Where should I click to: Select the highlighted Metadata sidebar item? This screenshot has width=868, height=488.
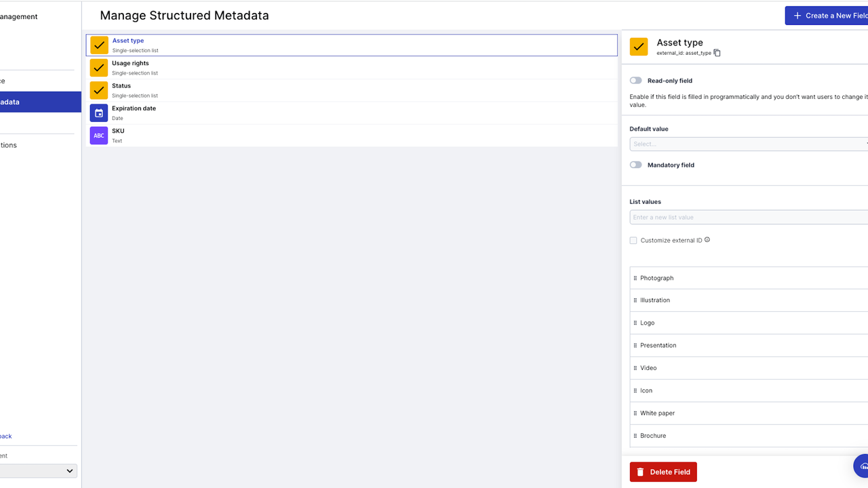[40, 102]
